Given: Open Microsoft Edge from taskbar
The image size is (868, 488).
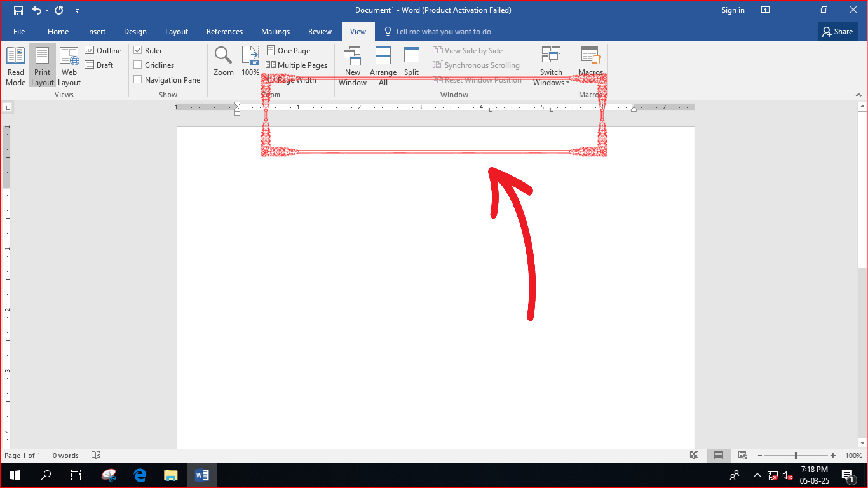Looking at the screenshot, I should [140, 475].
